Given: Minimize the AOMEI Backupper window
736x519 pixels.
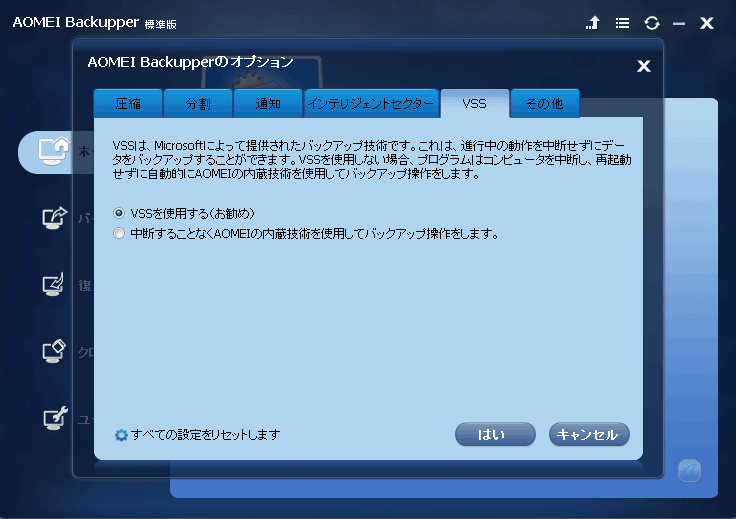Looking at the screenshot, I should click(x=679, y=23).
